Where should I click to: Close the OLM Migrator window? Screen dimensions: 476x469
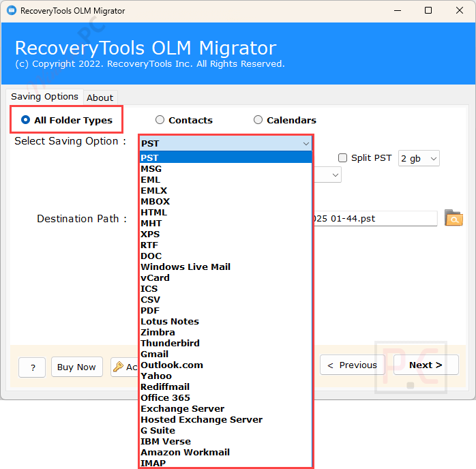pos(460,11)
